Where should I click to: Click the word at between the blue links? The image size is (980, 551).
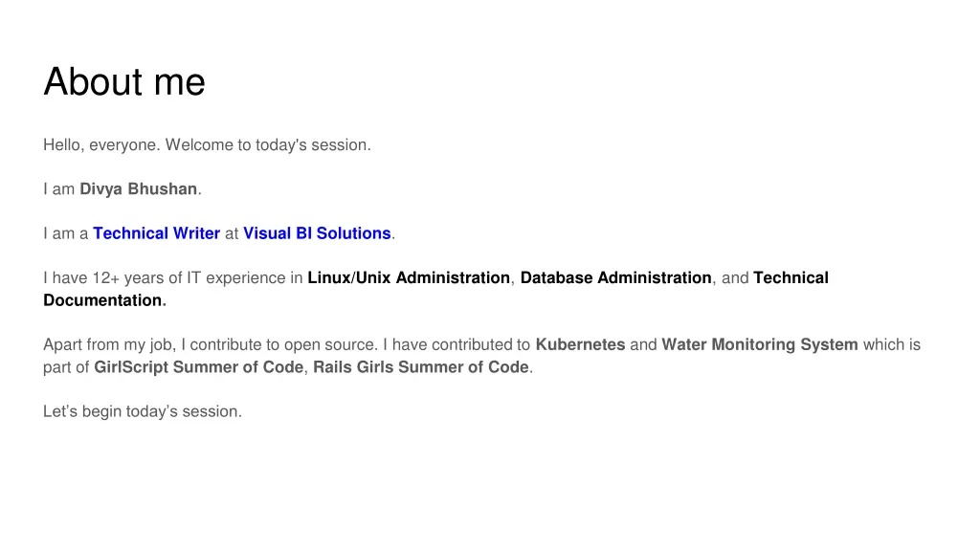pyautogui.click(x=232, y=233)
